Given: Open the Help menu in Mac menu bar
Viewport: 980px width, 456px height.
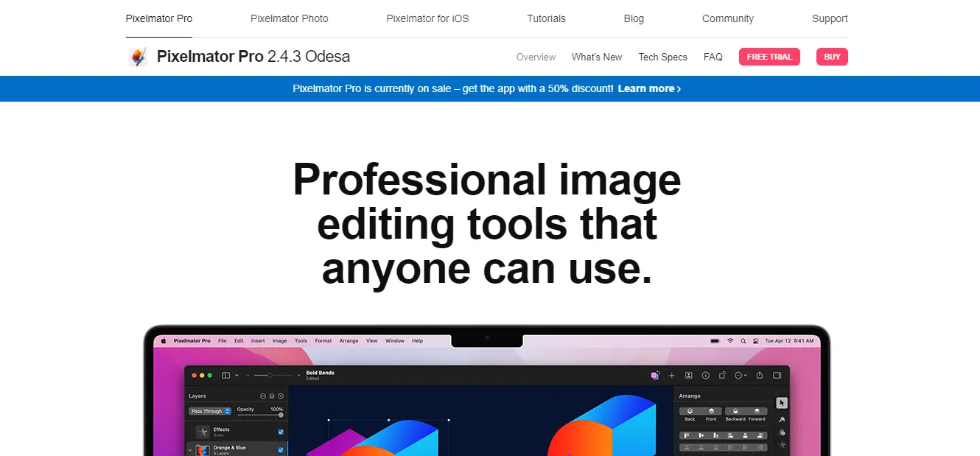Looking at the screenshot, I should pyautogui.click(x=418, y=341).
